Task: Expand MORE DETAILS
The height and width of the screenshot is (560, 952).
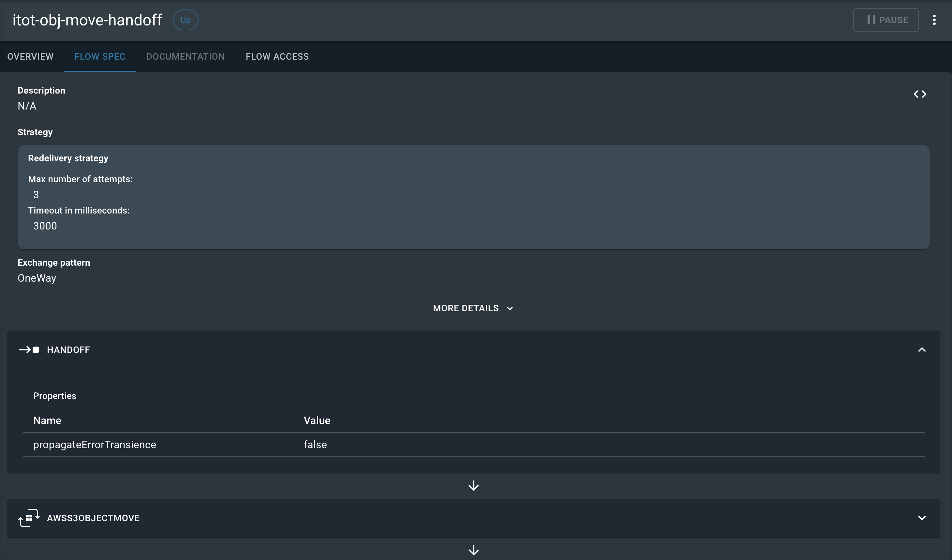Action: click(x=473, y=308)
